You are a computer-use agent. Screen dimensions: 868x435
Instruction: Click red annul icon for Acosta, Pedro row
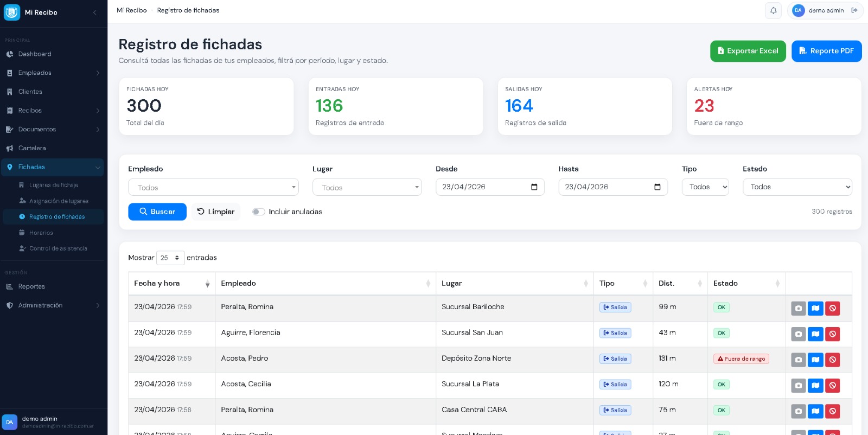pyautogui.click(x=832, y=360)
